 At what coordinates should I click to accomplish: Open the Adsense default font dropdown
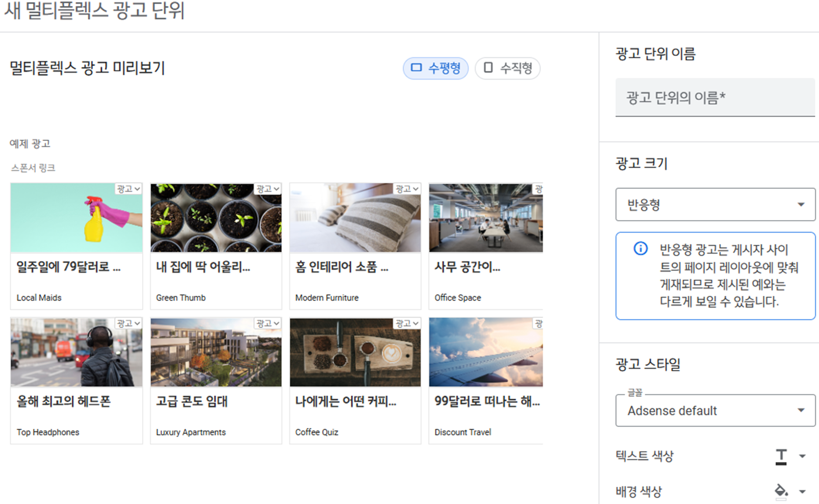[715, 411]
